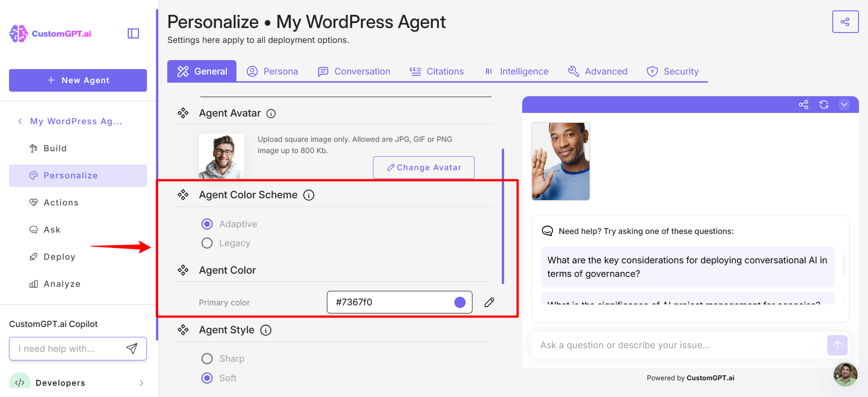Click the primary color hex field
868x397 pixels.
click(x=400, y=302)
